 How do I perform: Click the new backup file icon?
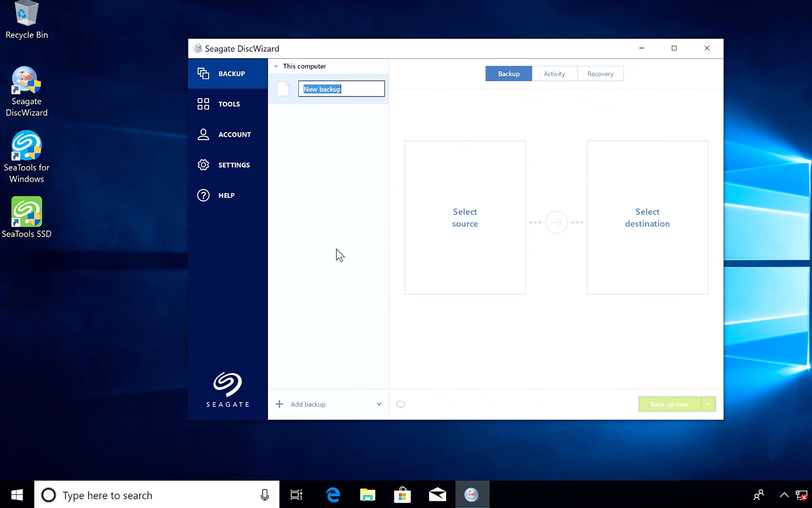(x=283, y=89)
